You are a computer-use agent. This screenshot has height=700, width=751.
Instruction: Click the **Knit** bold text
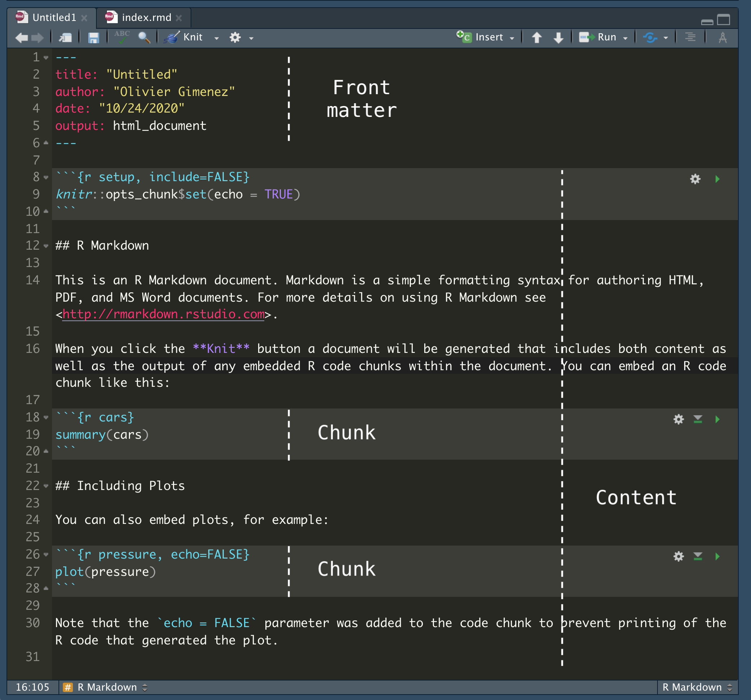221,349
